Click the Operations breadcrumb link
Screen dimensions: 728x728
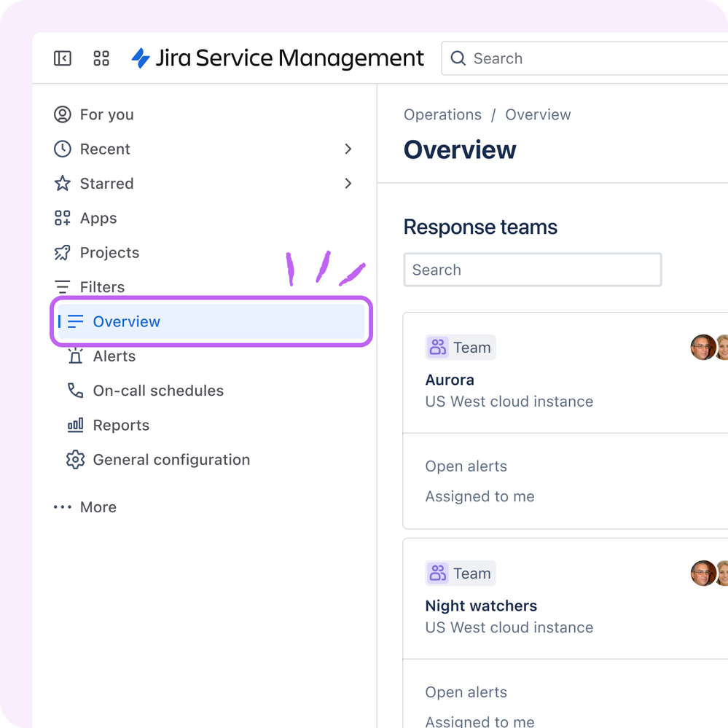[x=442, y=114]
